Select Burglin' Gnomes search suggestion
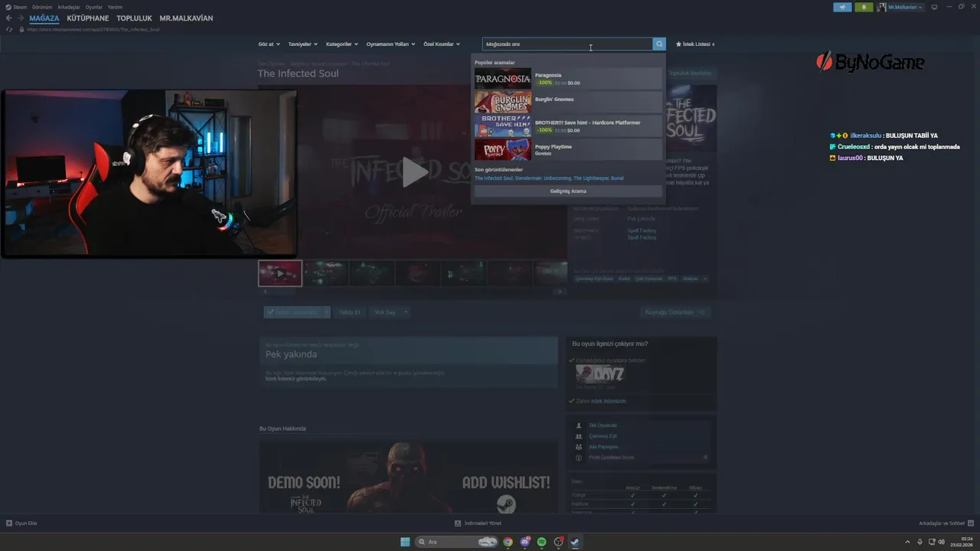This screenshot has width=980, height=551. click(x=567, y=103)
